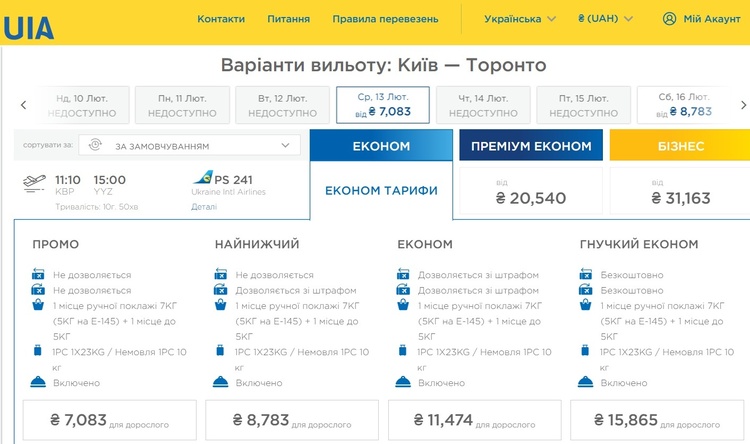
Task: Click ЕКОНОМ fare meal cloche icon
Action: (x=403, y=382)
